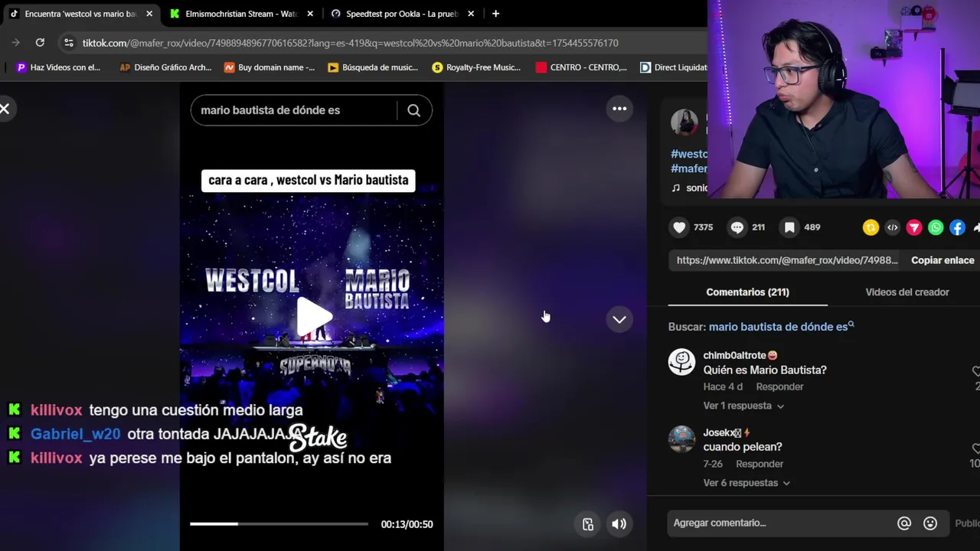Open the three-dots more options menu

pos(619,109)
